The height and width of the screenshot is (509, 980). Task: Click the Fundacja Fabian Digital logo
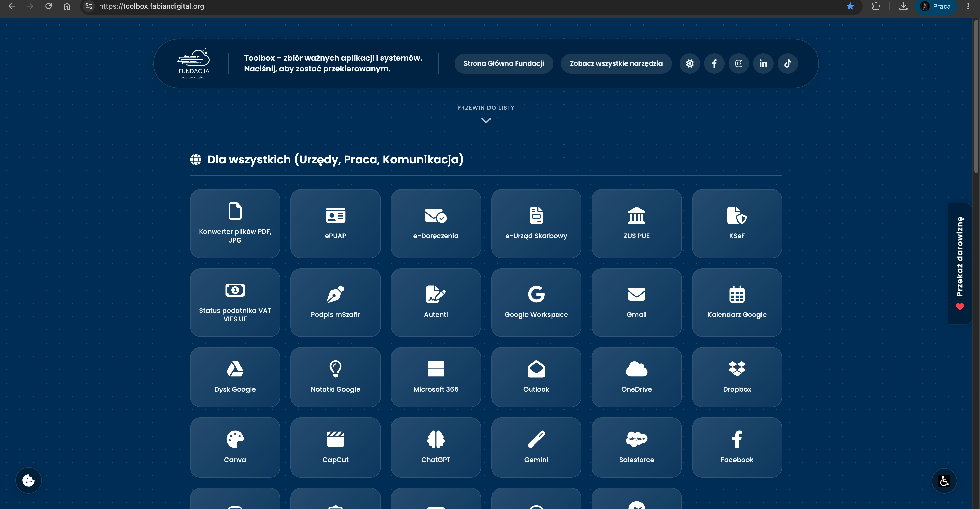[x=194, y=63]
